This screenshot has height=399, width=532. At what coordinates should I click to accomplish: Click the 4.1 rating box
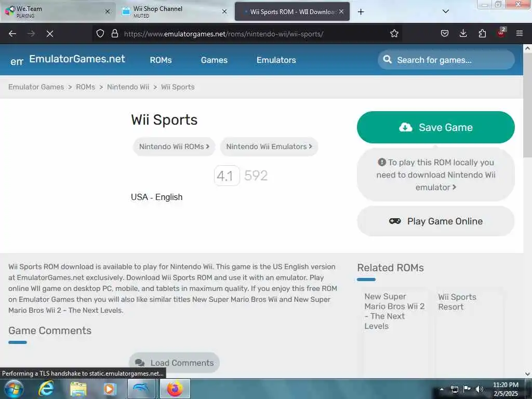click(227, 176)
